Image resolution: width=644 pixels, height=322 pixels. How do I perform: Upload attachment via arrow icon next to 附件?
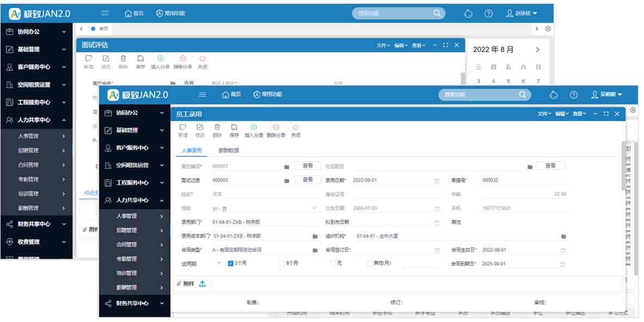click(203, 284)
